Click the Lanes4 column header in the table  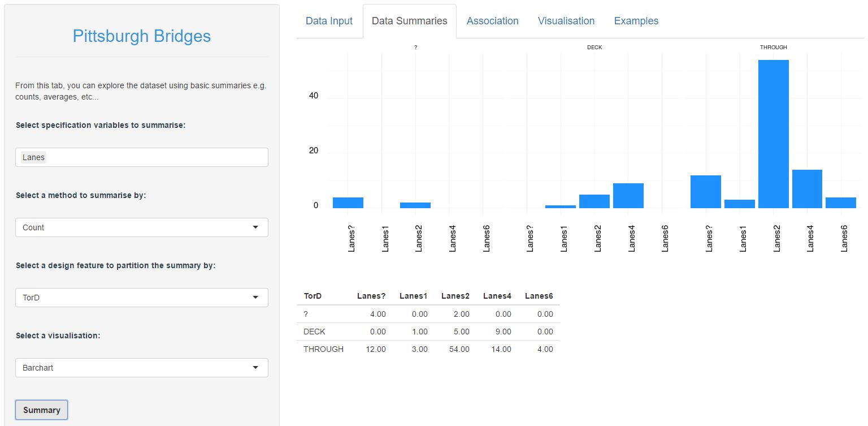[497, 296]
